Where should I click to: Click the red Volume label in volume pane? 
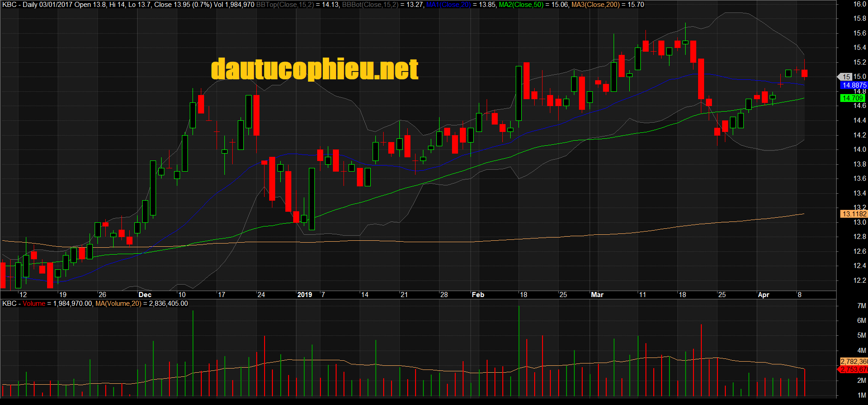[34, 304]
